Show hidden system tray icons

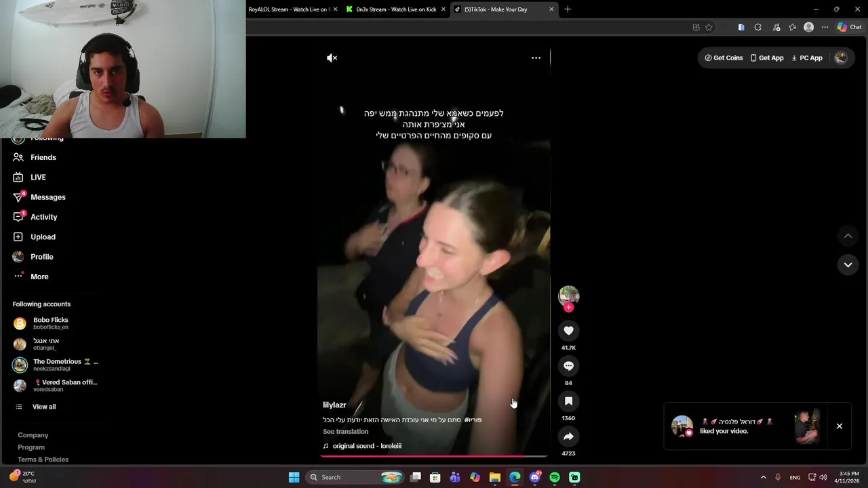point(763,477)
